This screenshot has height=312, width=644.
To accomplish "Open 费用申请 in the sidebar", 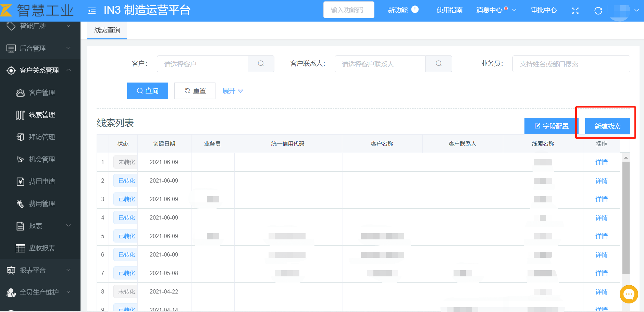I will point(42,182).
